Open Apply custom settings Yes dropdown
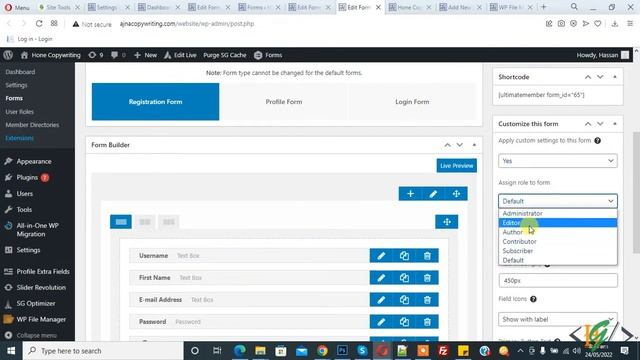 tap(558, 161)
